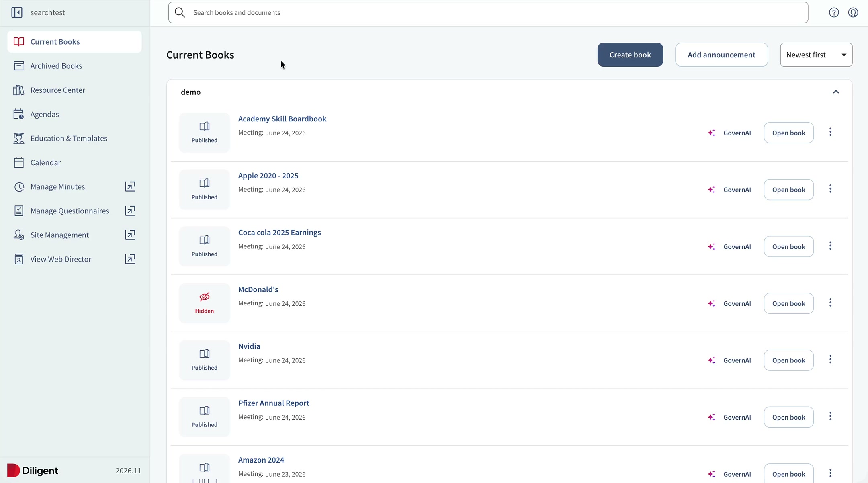Click the search magnifier icon
The image size is (868, 483).
pyautogui.click(x=180, y=12)
